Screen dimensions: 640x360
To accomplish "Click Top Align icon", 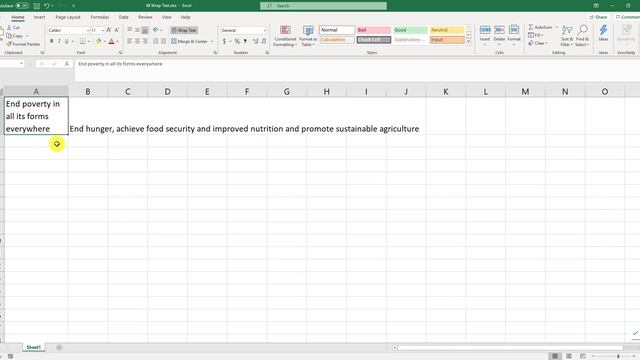I will (129, 30).
